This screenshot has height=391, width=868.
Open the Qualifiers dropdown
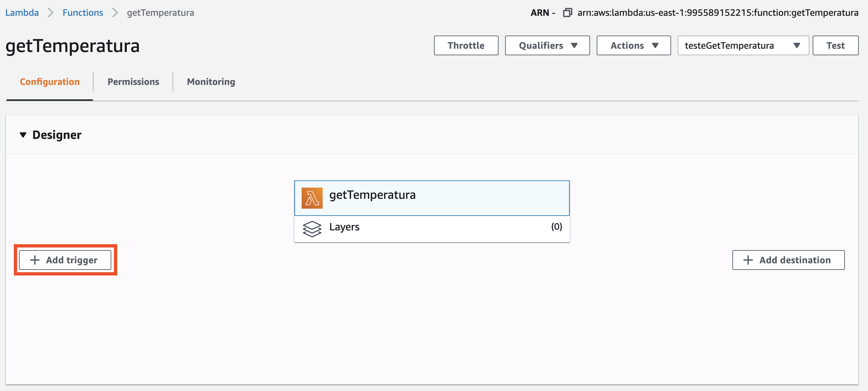[x=547, y=45]
